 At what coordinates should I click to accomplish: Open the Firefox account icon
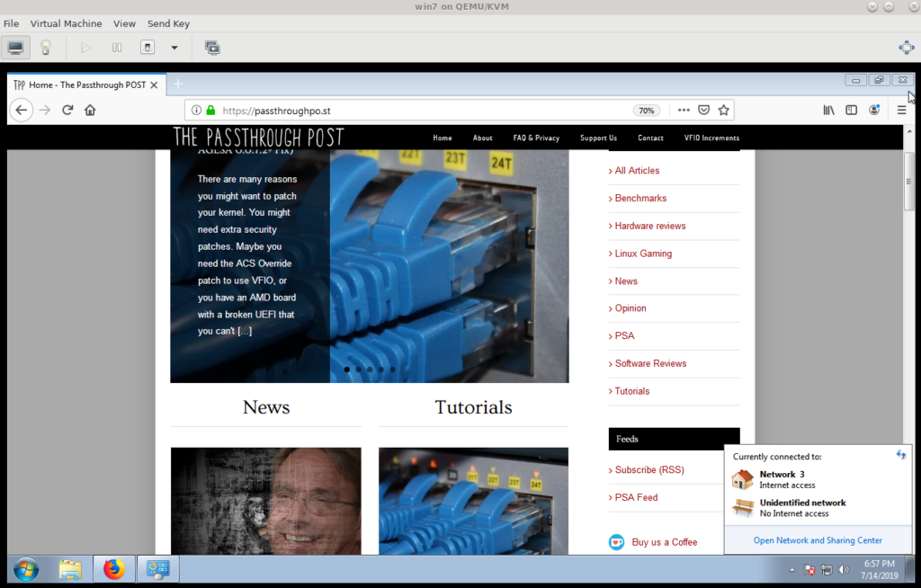pyautogui.click(x=873, y=110)
